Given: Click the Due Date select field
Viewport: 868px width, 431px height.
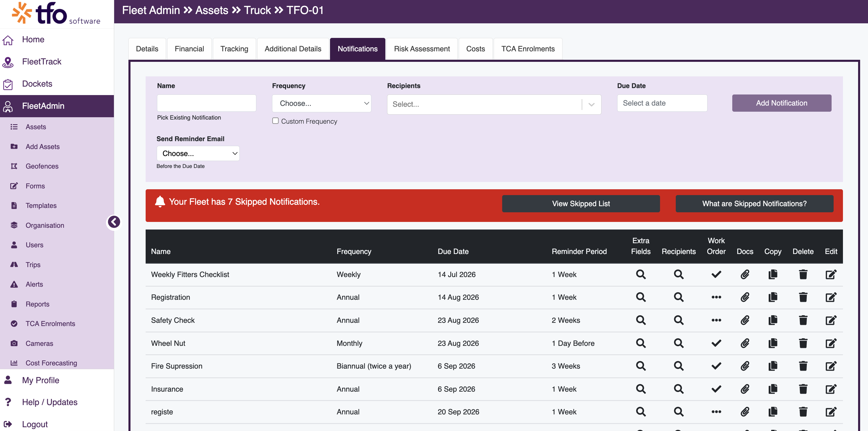Looking at the screenshot, I should click(x=662, y=103).
